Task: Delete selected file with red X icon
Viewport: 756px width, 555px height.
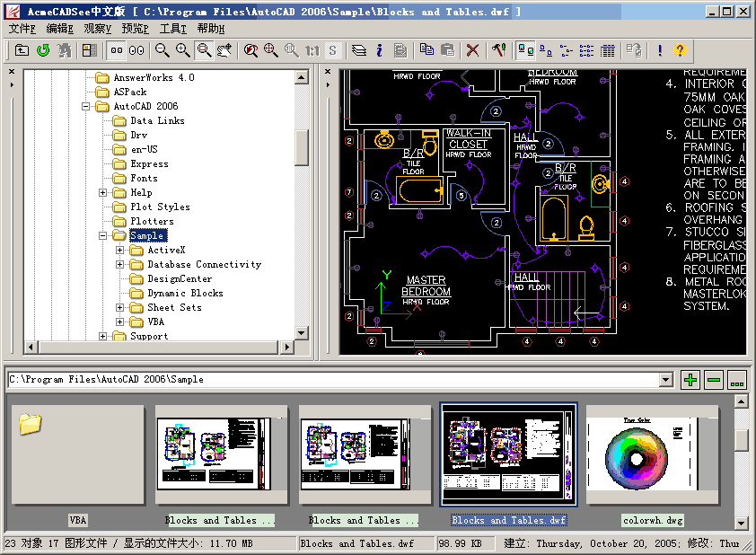Action: (473, 50)
